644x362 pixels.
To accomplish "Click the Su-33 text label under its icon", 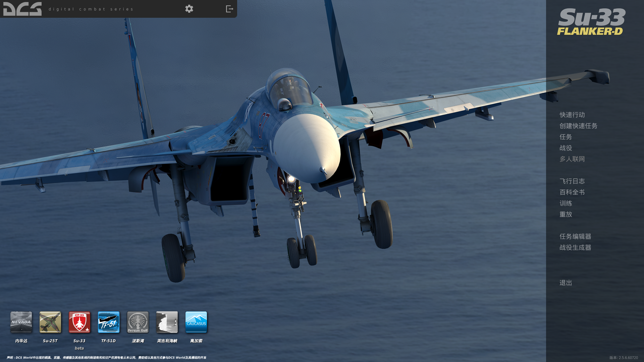I will (x=79, y=341).
